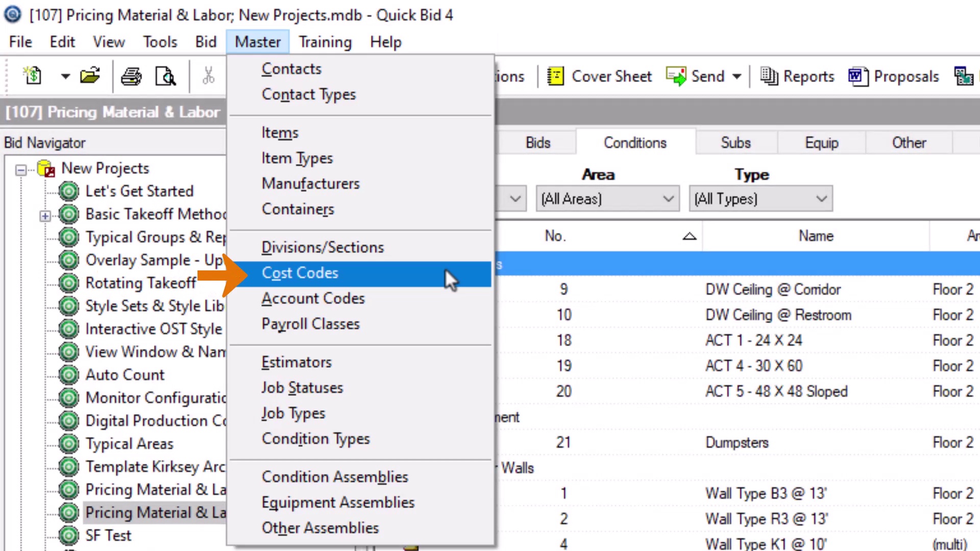
Task: Open the Cover Sheet toolbar button
Action: point(599,77)
